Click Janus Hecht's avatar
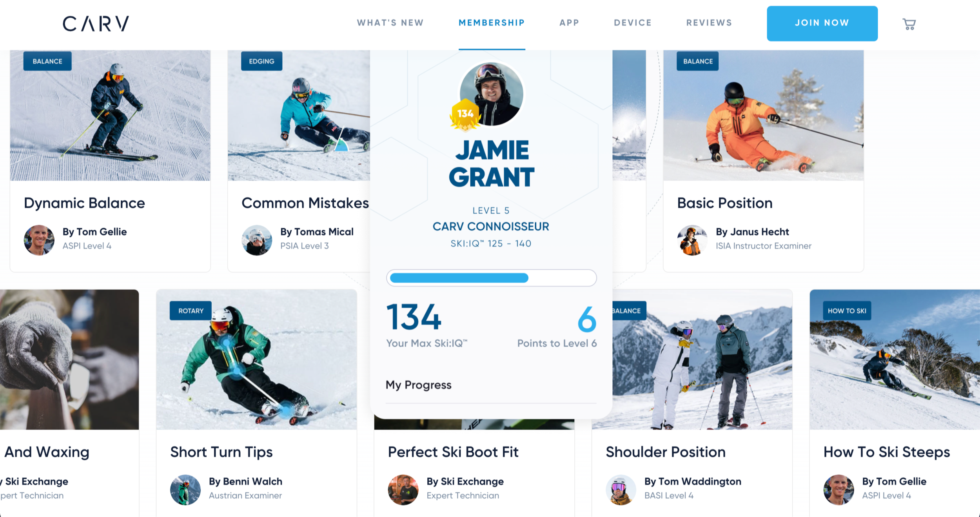 click(x=692, y=240)
